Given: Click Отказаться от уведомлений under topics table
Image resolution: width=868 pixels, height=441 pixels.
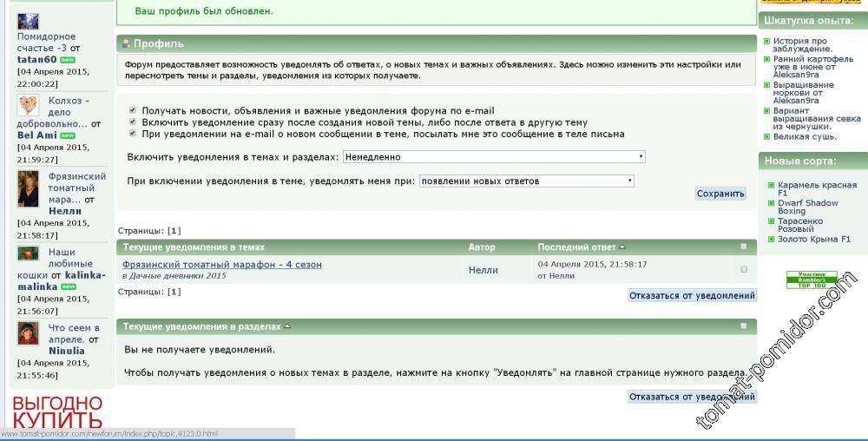Looking at the screenshot, I should (x=692, y=296).
